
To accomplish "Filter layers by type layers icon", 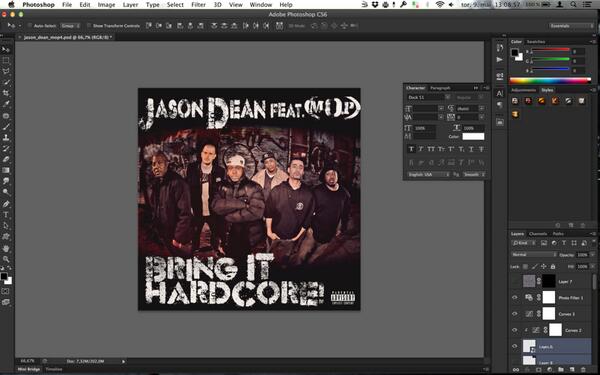I will 564,243.
